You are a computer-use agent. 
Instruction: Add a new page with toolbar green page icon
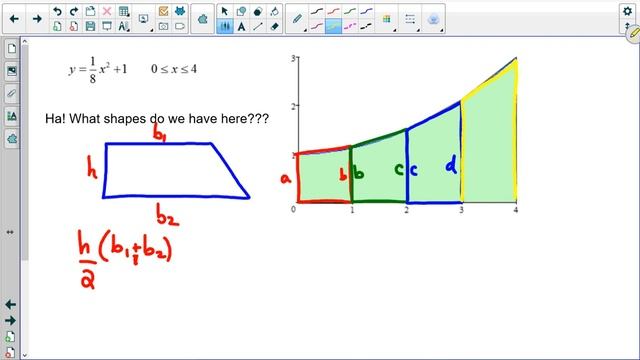point(57,27)
